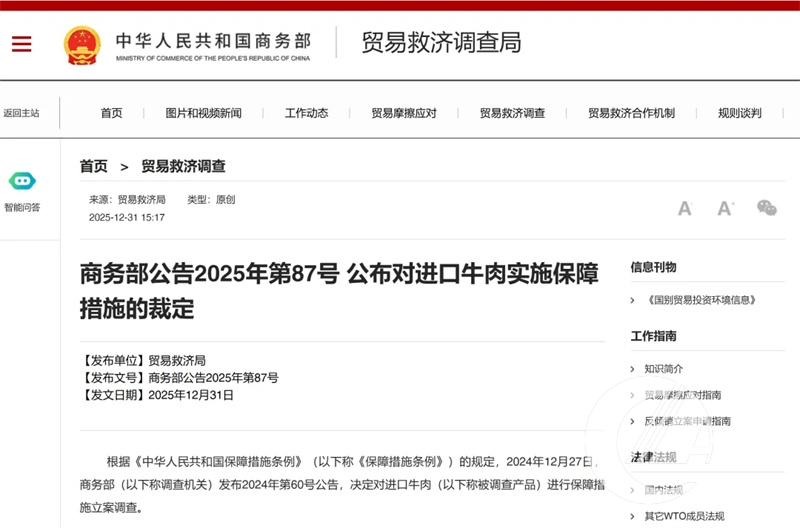Image resolution: width=800 pixels, height=528 pixels.
Task: Select 工作动态 in the navigation bar
Action: [306, 113]
